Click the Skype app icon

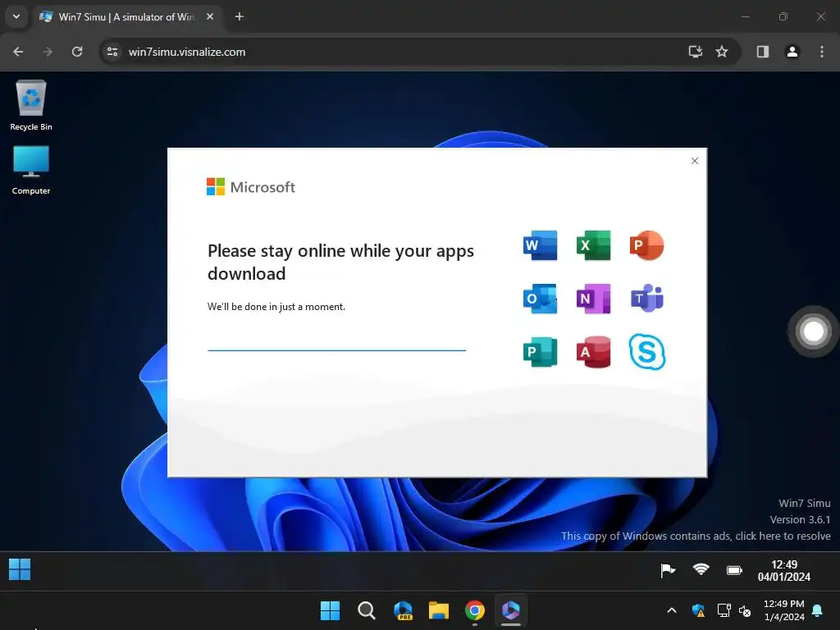(x=647, y=352)
